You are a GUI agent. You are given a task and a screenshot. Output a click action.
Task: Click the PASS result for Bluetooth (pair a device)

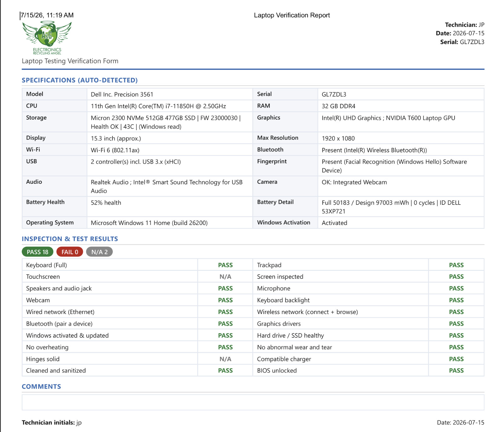pyautogui.click(x=225, y=323)
